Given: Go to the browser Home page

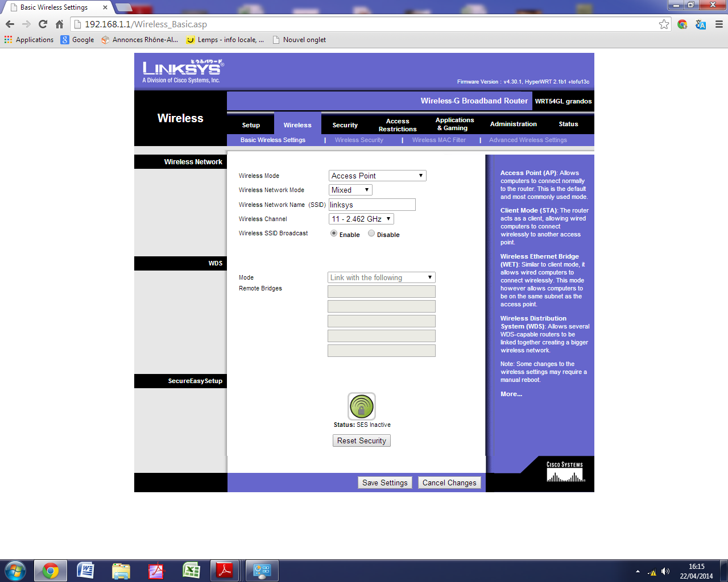Looking at the screenshot, I should click(x=59, y=24).
